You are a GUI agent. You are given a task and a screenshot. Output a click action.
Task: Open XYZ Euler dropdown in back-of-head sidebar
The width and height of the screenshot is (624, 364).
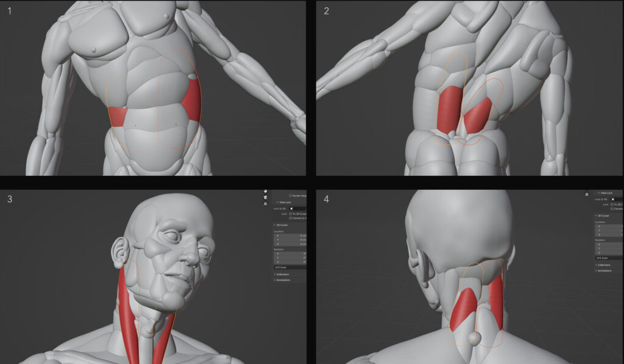(609, 258)
